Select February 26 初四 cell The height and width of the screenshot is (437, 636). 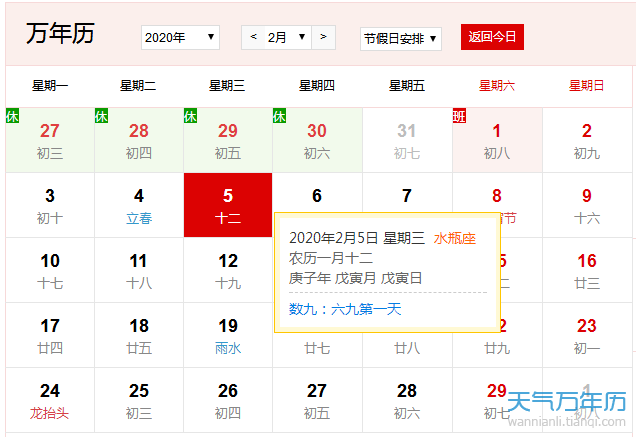pos(228,400)
